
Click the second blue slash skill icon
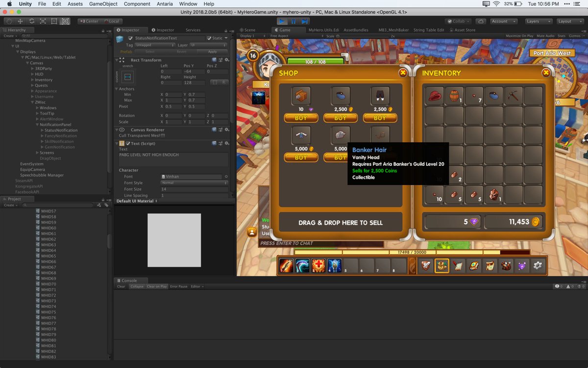click(302, 265)
